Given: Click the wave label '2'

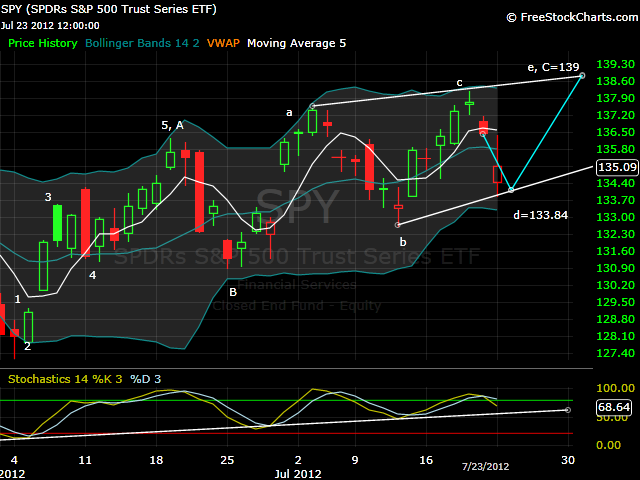Looking at the screenshot, I should tap(27, 346).
